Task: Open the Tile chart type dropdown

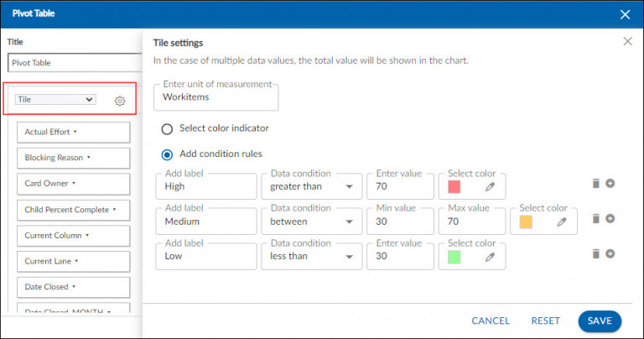Action: (55, 100)
